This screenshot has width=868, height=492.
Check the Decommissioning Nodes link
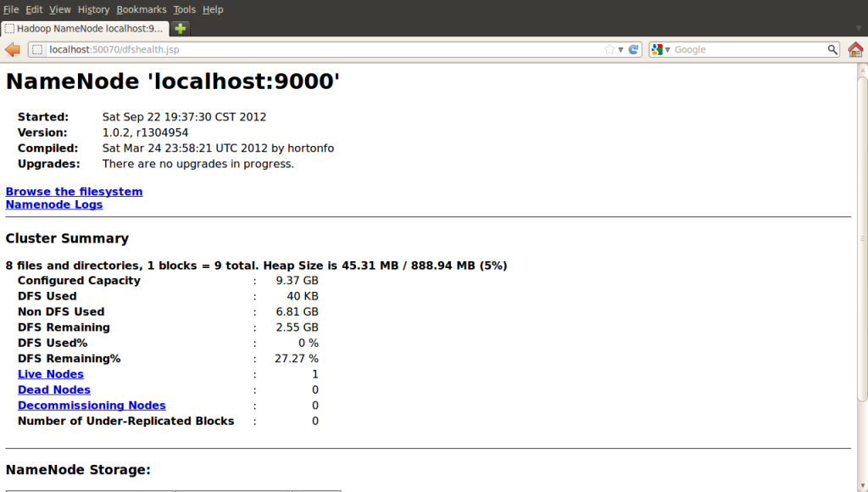coord(91,405)
